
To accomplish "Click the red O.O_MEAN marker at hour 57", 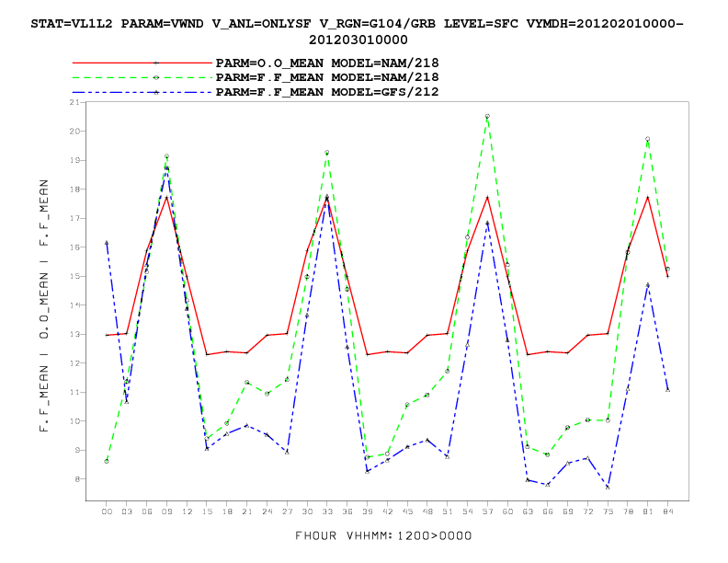I will tap(487, 198).
